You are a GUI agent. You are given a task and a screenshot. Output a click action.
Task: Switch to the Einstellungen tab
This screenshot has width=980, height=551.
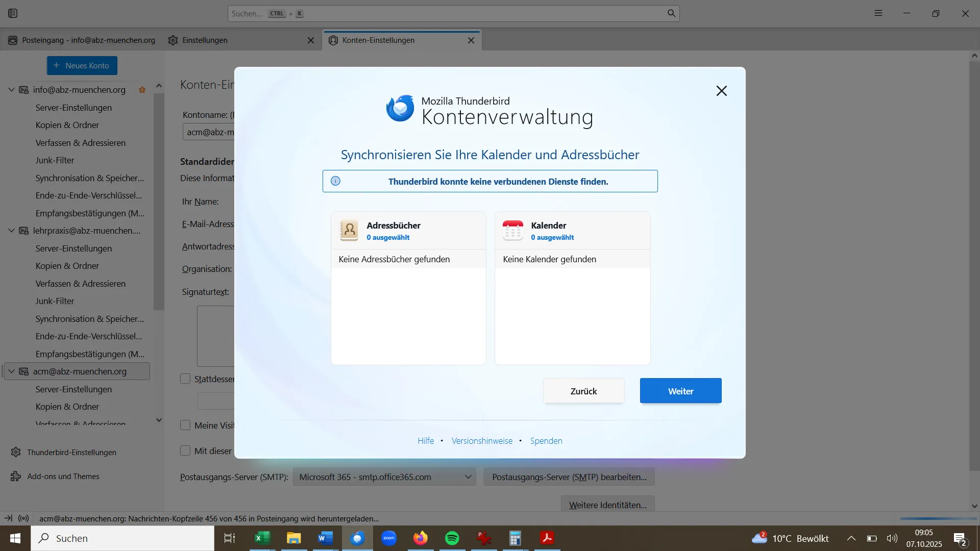point(205,40)
